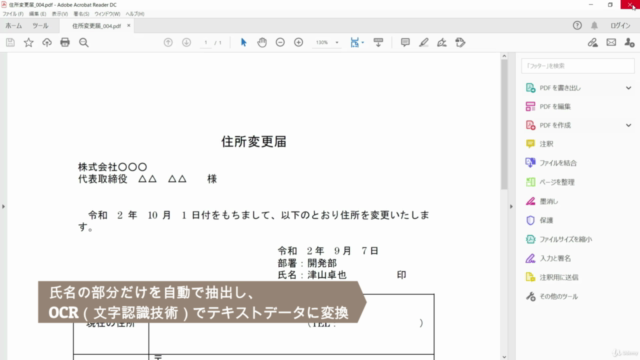Viewport: 640px width, 360px height.
Task: Zoom in with plus button
Action: 298,42
